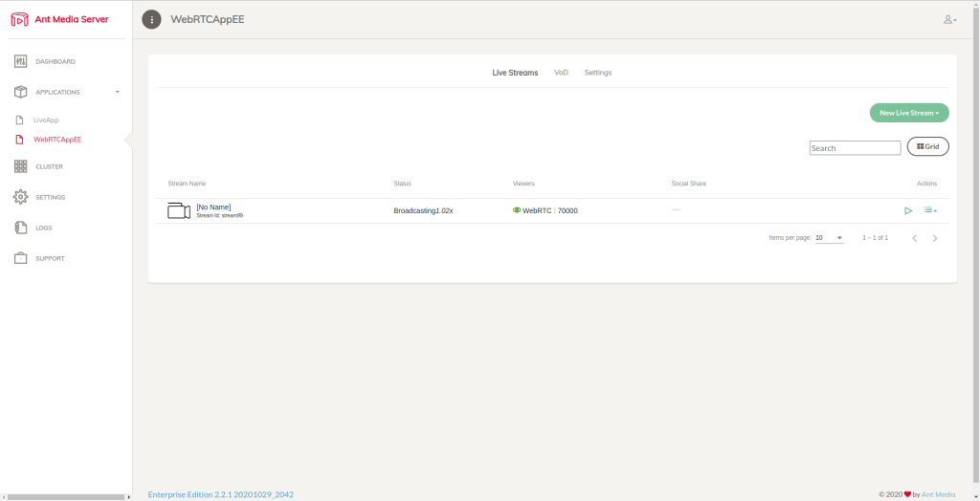Viewport: 980px width, 501px height.
Task: Switch to Grid view
Action: point(928,146)
